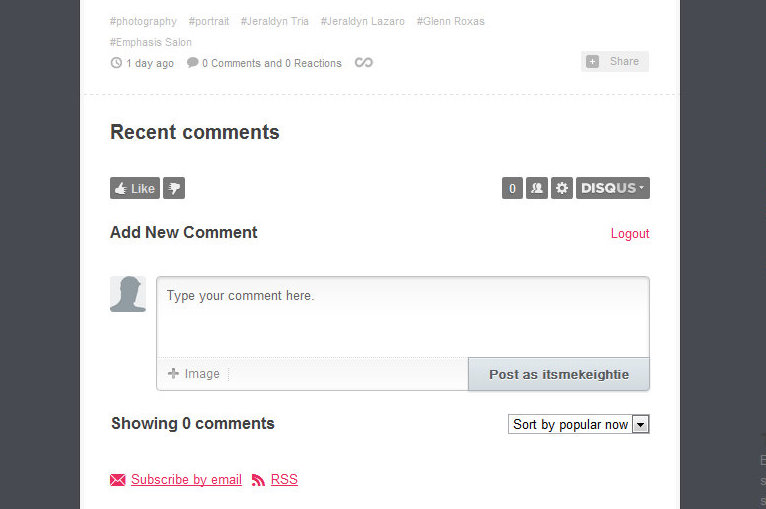This screenshot has height=509, width=766.
Task: Post comment as itsmekeightie
Action: (559, 374)
